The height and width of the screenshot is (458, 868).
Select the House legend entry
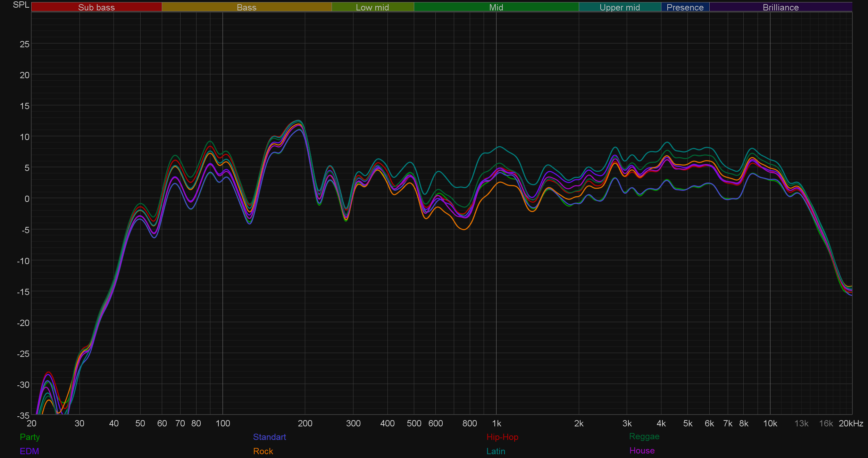(x=642, y=450)
